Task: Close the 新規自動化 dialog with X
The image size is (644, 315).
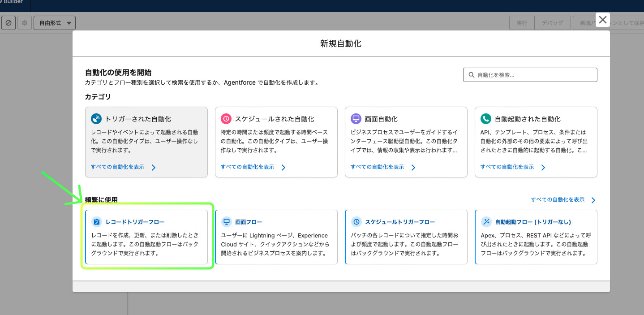Action: (603, 20)
